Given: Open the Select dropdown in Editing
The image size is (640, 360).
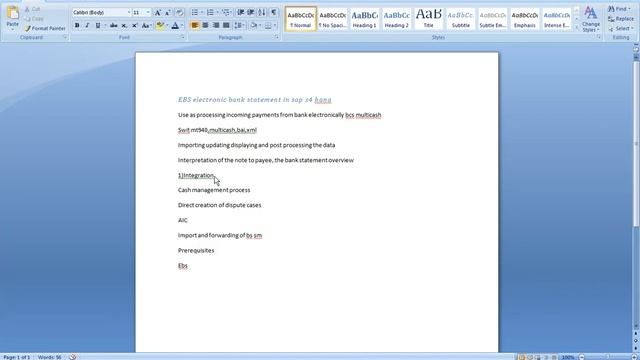Looking at the screenshot, I should [x=620, y=29].
